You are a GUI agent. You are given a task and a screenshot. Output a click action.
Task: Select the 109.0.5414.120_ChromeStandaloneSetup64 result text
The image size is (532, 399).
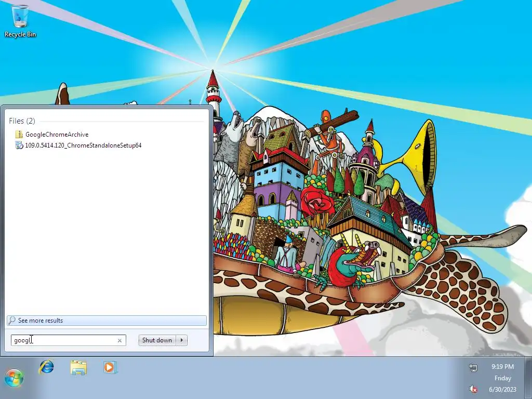[83, 145]
